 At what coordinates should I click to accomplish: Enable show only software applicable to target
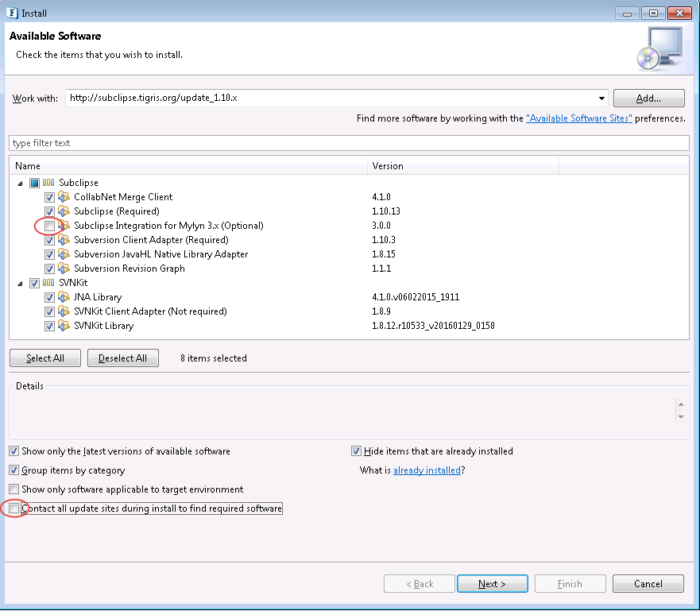(x=14, y=489)
